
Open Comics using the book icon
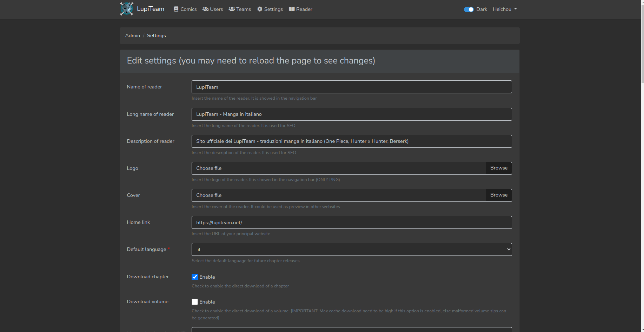[x=176, y=9]
